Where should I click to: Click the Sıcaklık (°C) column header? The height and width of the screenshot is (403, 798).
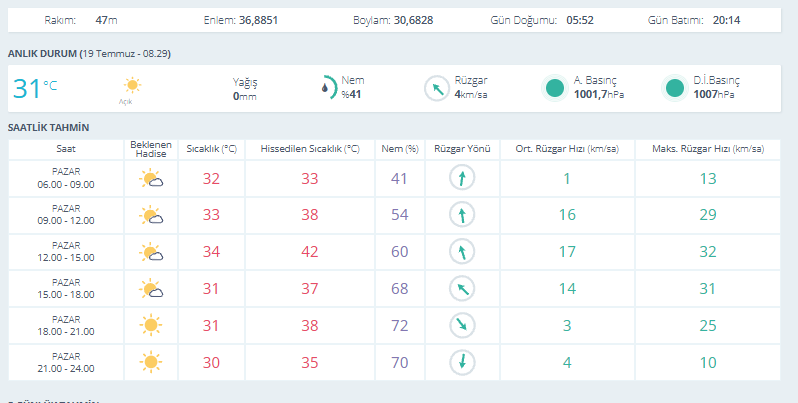[x=211, y=149]
